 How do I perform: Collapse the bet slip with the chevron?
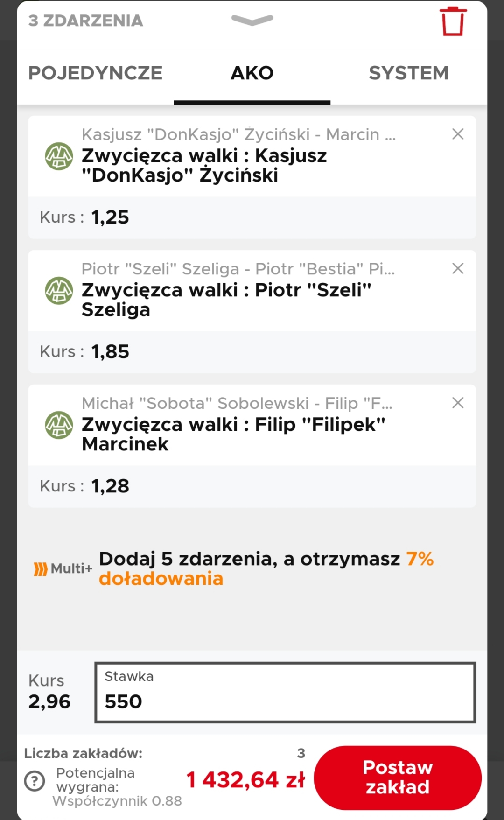[x=252, y=20]
